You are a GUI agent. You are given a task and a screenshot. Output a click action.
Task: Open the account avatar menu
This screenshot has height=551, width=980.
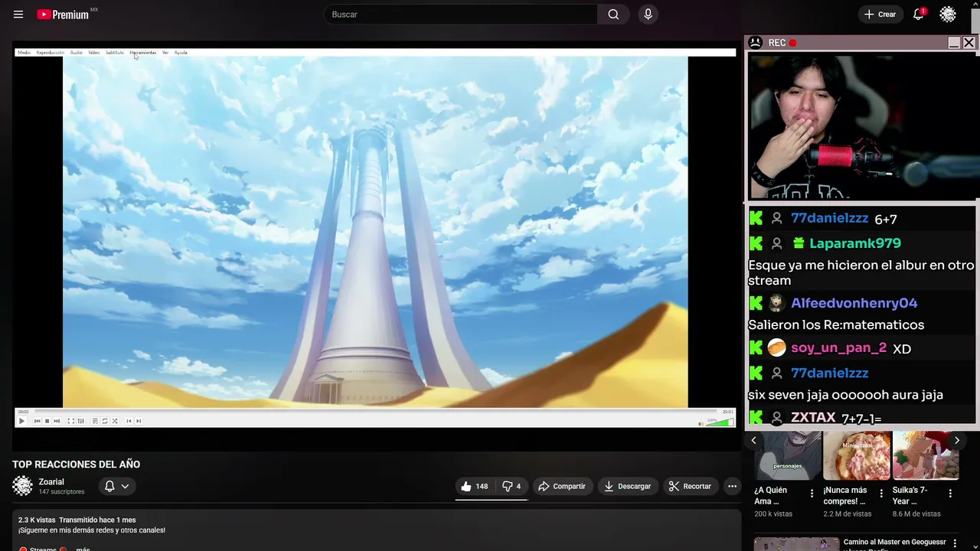coord(948,15)
